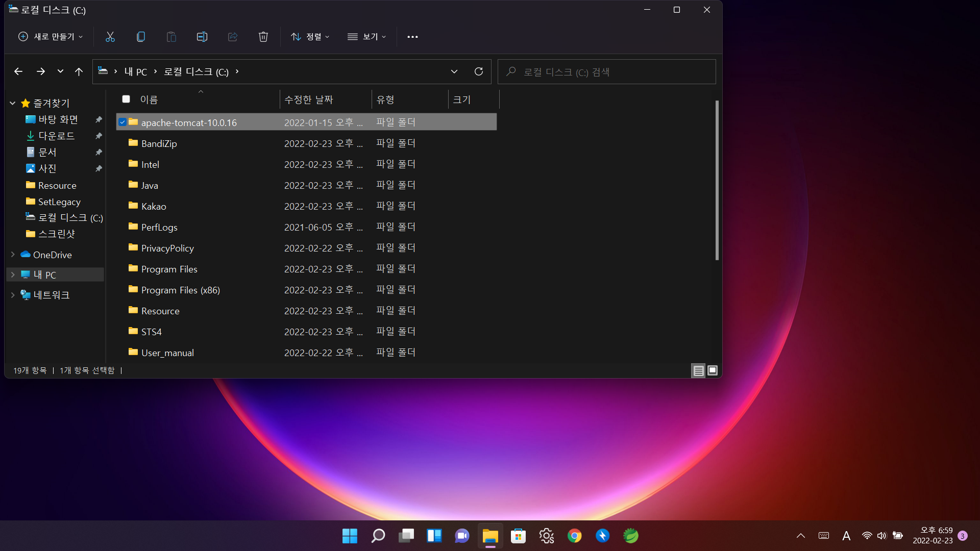Click the Copy icon in toolbar
Screen dimensions: 980x551
pyautogui.click(x=141, y=37)
